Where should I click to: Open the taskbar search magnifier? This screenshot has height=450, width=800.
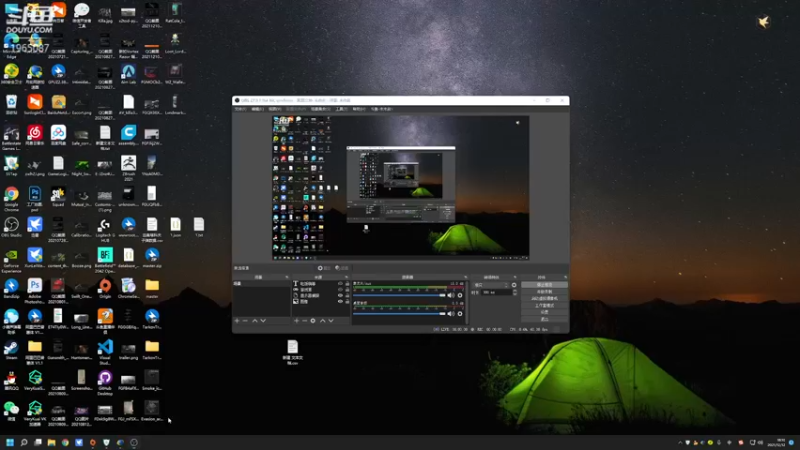[23, 442]
